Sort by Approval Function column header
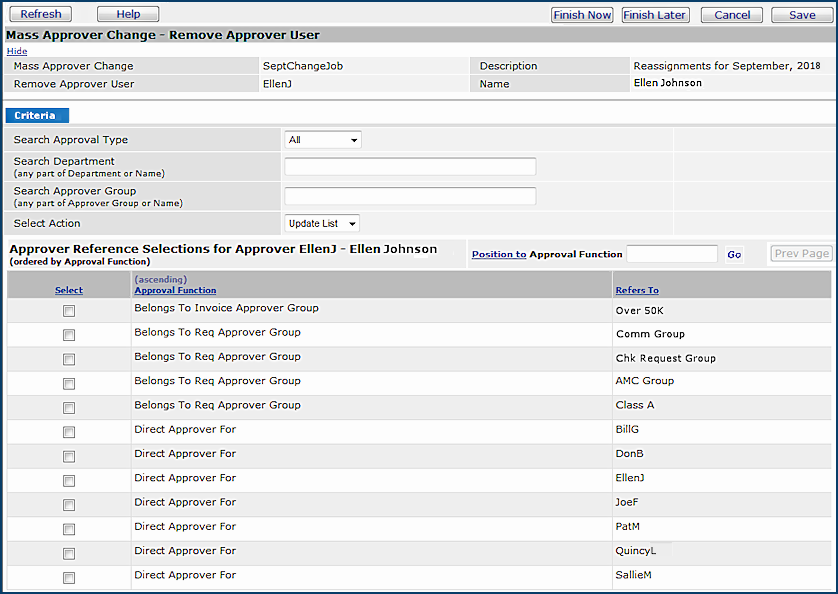This screenshot has width=838, height=594. (175, 290)
